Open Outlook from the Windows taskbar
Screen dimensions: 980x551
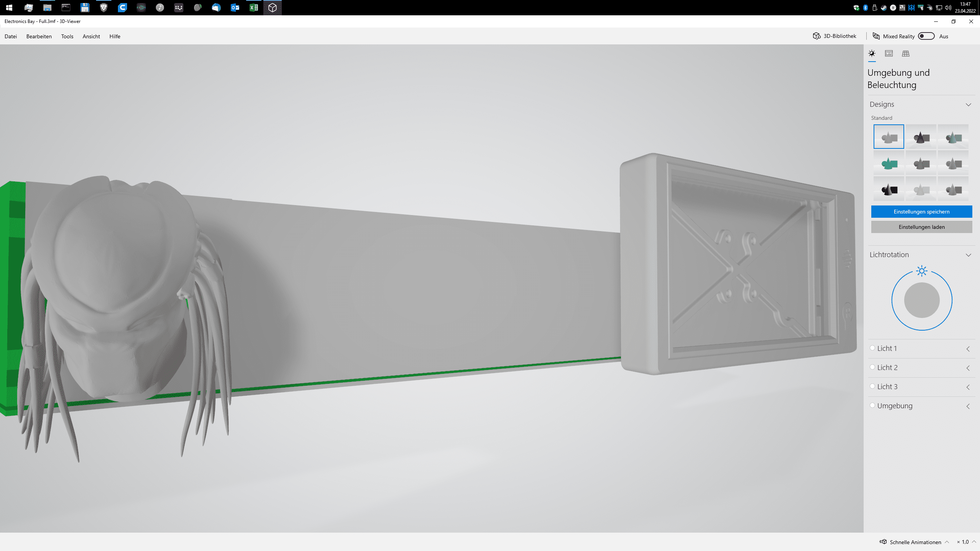pos(235,8)
